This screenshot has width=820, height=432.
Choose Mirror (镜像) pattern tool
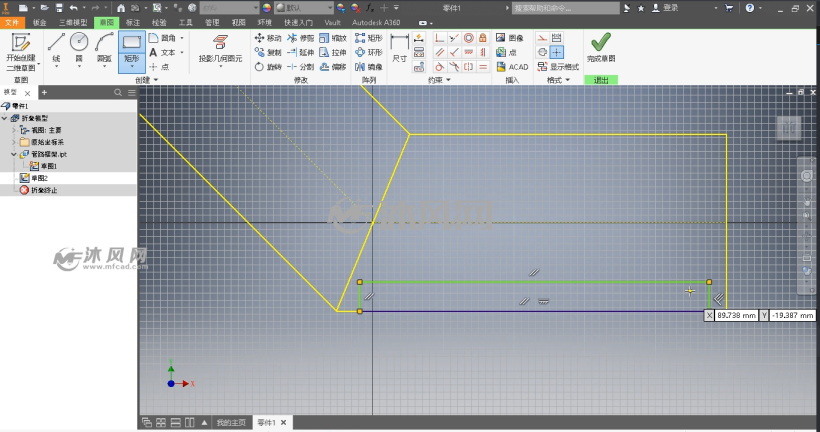[x=369, y=66]
